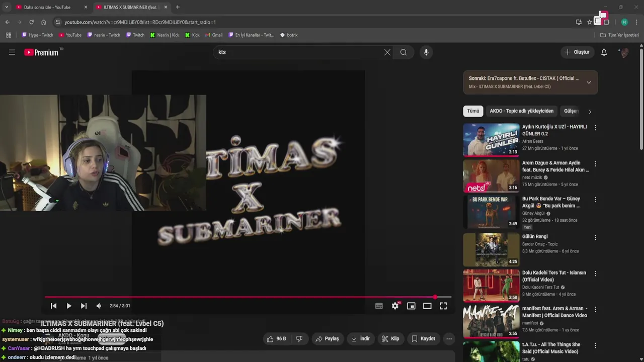This screenshot has width=644, height=362.
Task: Open the netd müzik channel link
Action: click(x=532, y=177)
